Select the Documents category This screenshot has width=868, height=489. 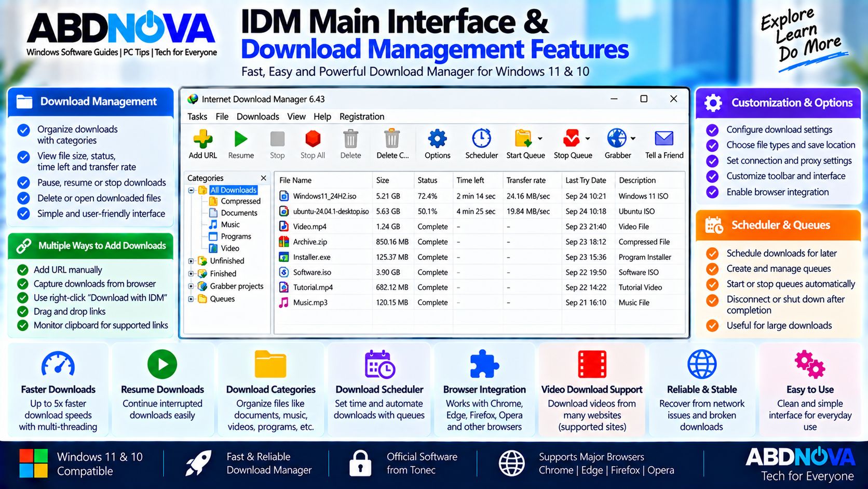[x=239, y=213]
